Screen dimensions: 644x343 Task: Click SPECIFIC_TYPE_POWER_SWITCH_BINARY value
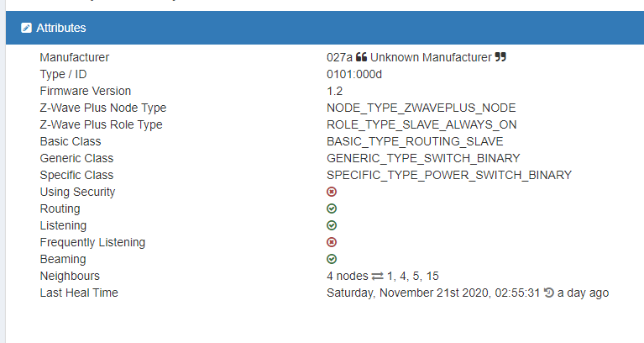click(448, 175)
